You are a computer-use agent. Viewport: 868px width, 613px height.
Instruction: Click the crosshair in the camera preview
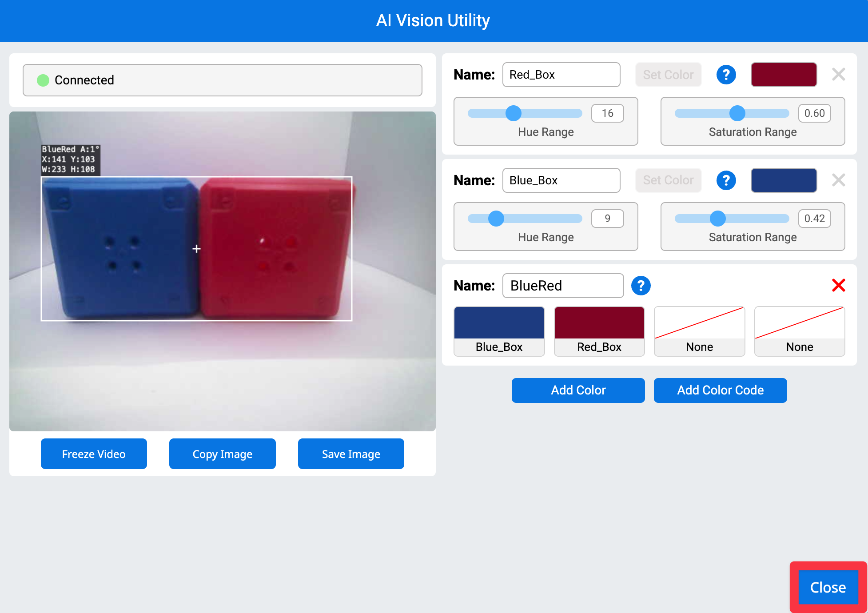coord(196,249)
